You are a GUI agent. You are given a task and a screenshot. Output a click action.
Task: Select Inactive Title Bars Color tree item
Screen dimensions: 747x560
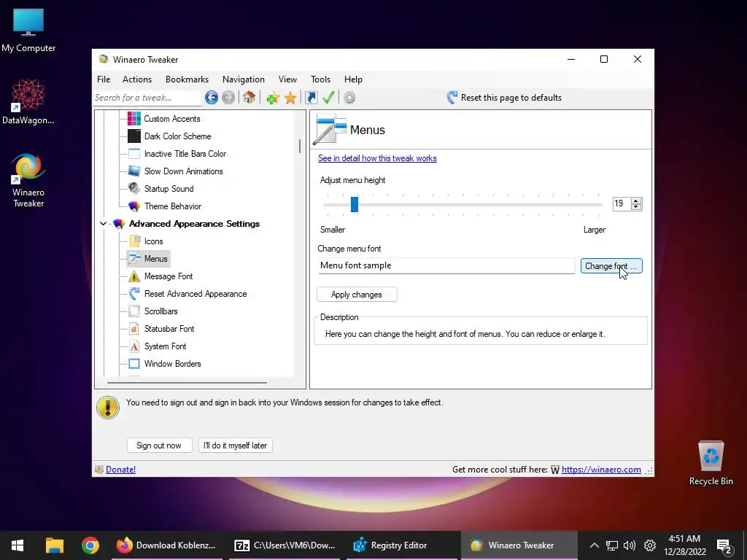point(185,154)
